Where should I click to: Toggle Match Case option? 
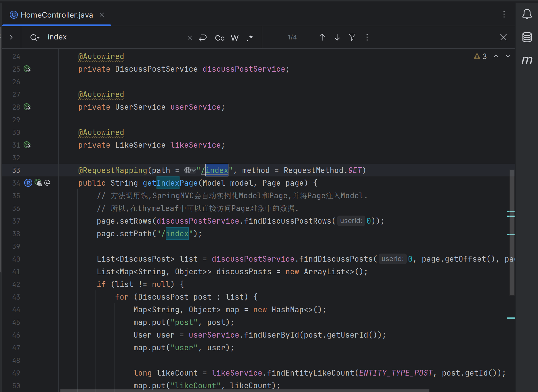220,38
